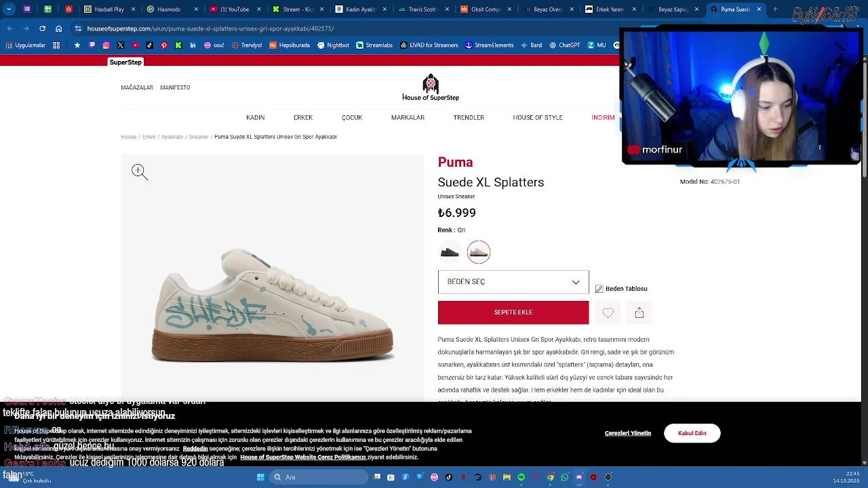Click the magnifier zoom icon on product image
Viewport: 868px width, 488px height.
click(139, 171)
